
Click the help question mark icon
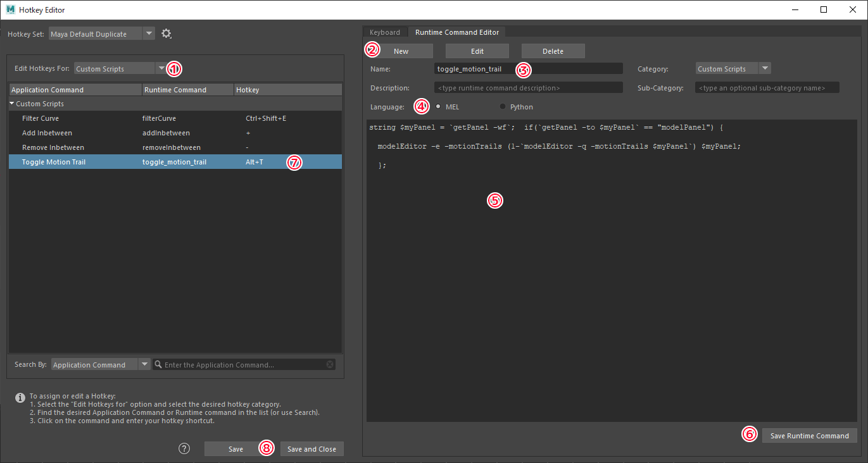click(184, 448)
